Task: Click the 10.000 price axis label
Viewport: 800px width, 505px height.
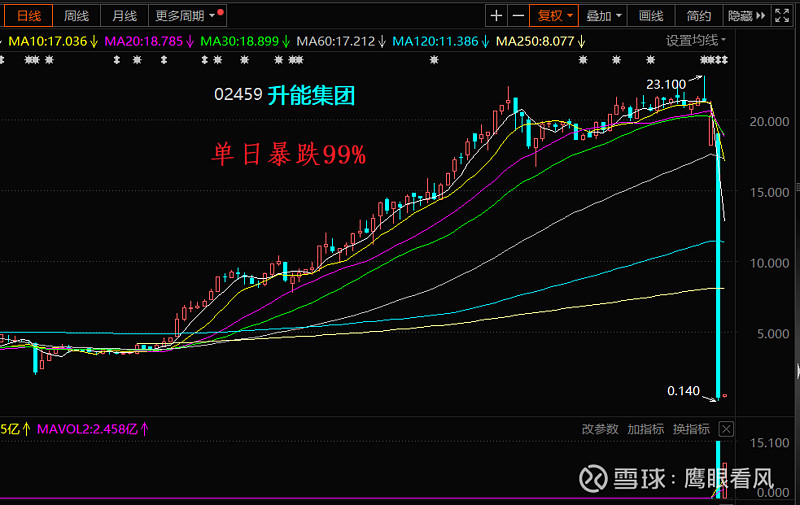Action: pos(769,263)
